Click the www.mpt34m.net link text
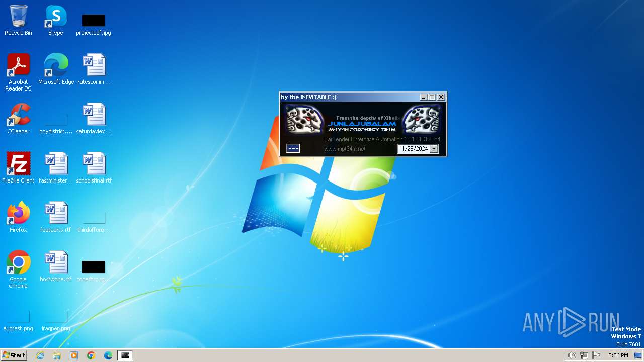The width and height of the screenshot is (644, 362). pyautogui.click(x=345, y=149)
